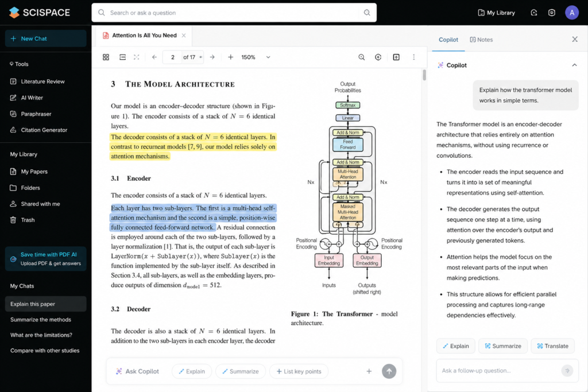Image resolution: width=588 pixels, height=392 pixels.
Task: Click Explain chip in bottom bar
Action: click(x=192, y=371)
